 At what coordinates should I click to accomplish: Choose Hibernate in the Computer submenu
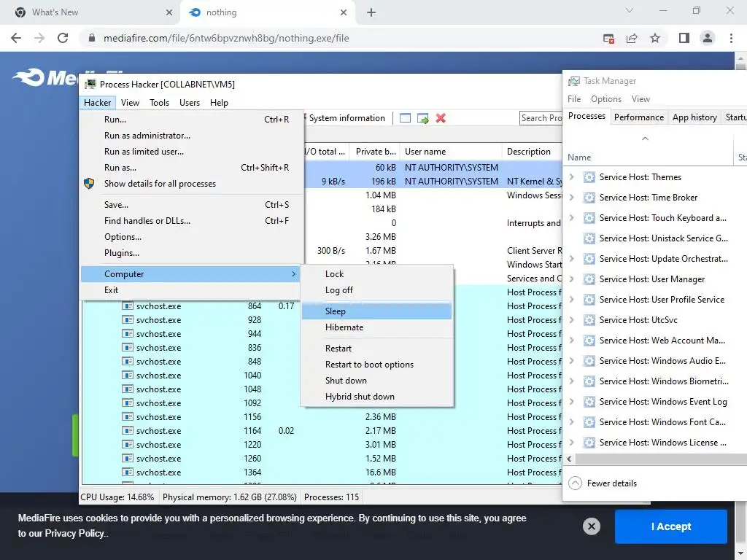377,327
